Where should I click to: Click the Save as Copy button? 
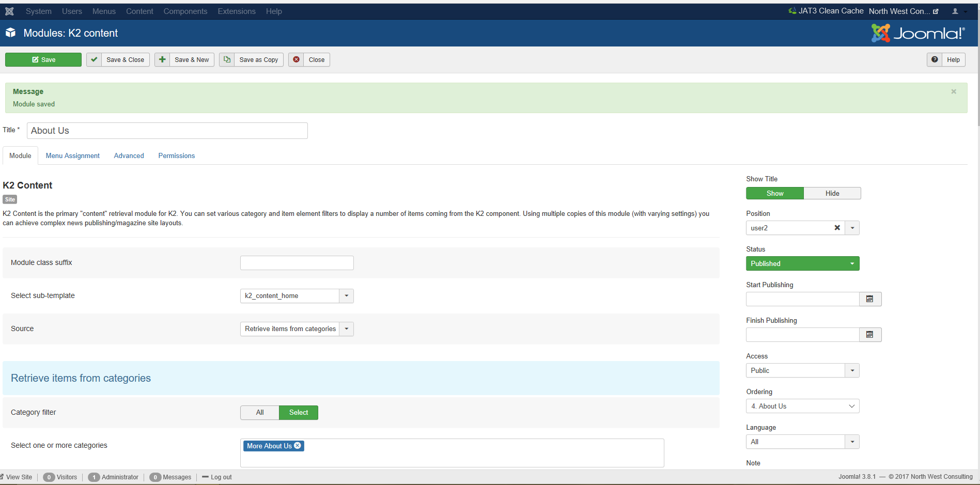(251, 60)
